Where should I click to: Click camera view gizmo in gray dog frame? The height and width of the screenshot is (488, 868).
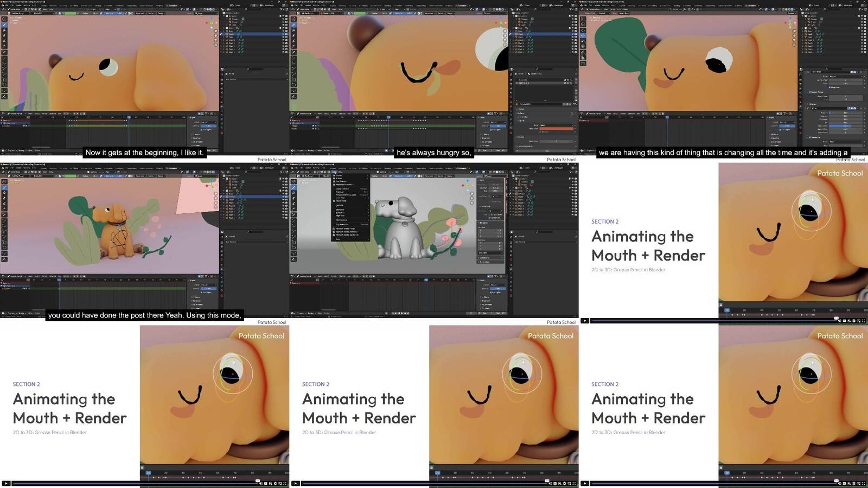tap(472, 202)
